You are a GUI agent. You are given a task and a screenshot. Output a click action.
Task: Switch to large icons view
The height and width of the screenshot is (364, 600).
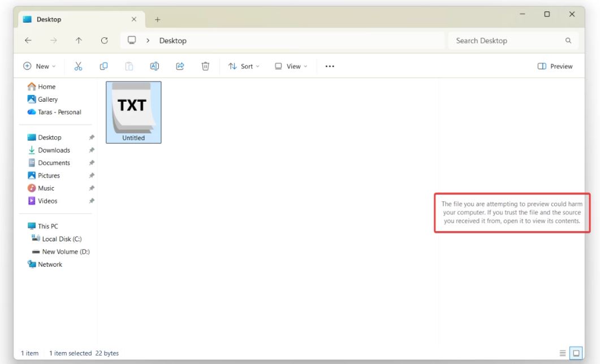576,353
